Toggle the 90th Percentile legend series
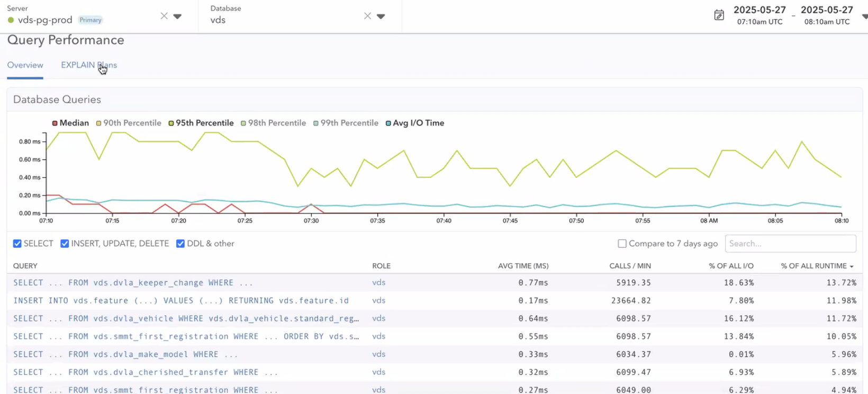Screen dimensions: 868x394 click(129, 123)
